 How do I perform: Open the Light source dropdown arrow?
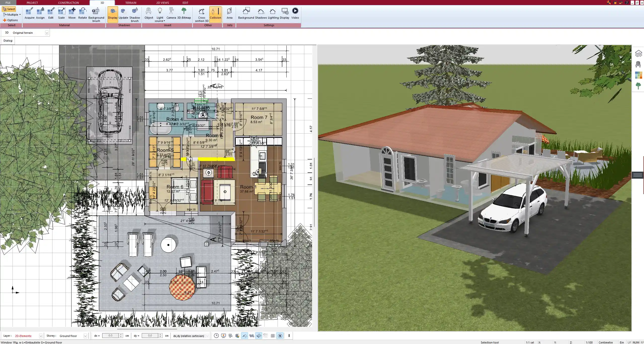coord(164,21)
